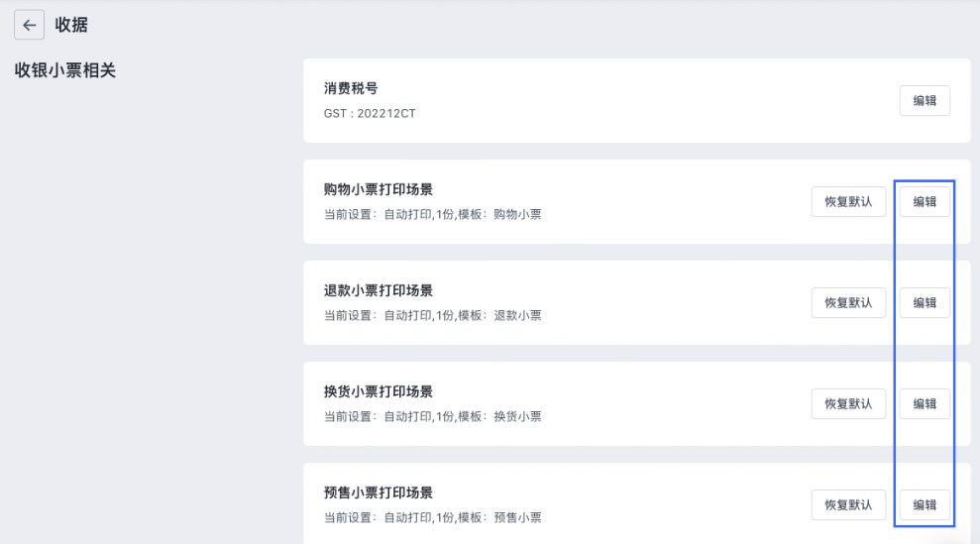This screenshot has width=980, height=544.
Task: Edit the 消费税号 GST setting
Action: tap(925, 101)
